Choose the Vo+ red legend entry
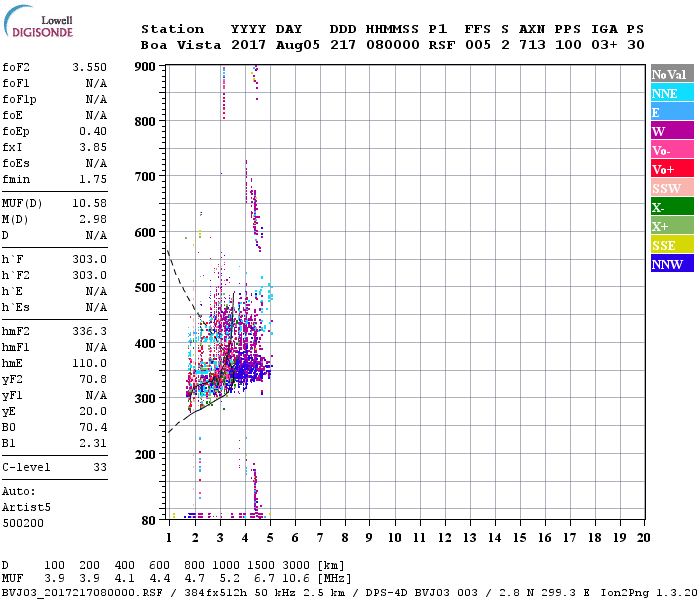700x600 pixels. (671, 169)
